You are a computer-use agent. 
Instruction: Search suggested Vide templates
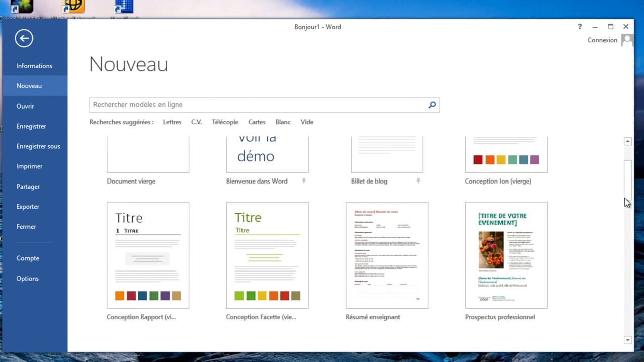(307, 122)
